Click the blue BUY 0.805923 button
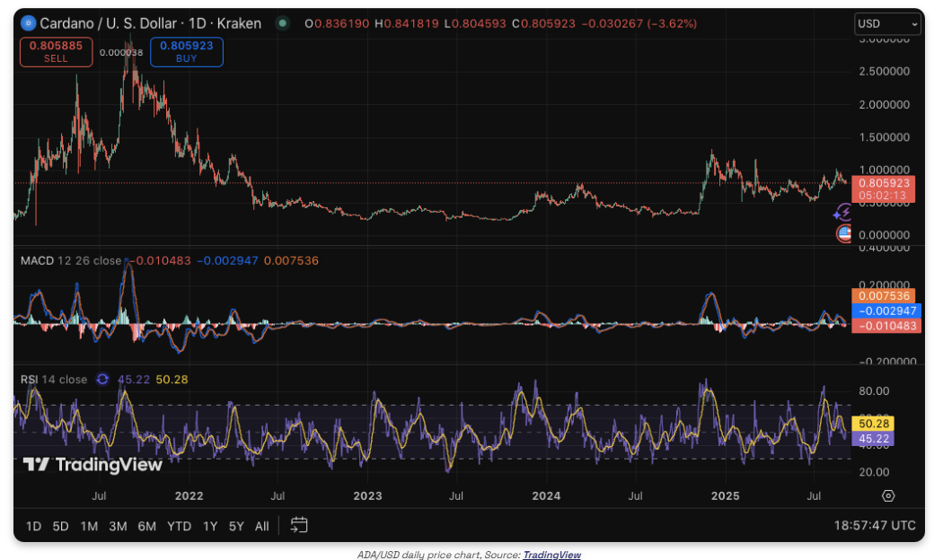Image resolution: width=934 pixels, height=560 pixels. point(187,52)
